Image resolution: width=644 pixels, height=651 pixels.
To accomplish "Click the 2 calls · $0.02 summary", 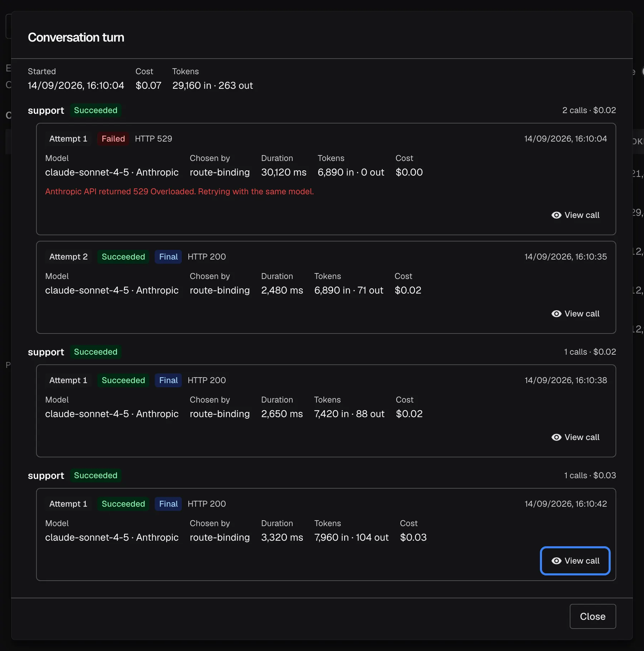I will click(x=589, y=110).
